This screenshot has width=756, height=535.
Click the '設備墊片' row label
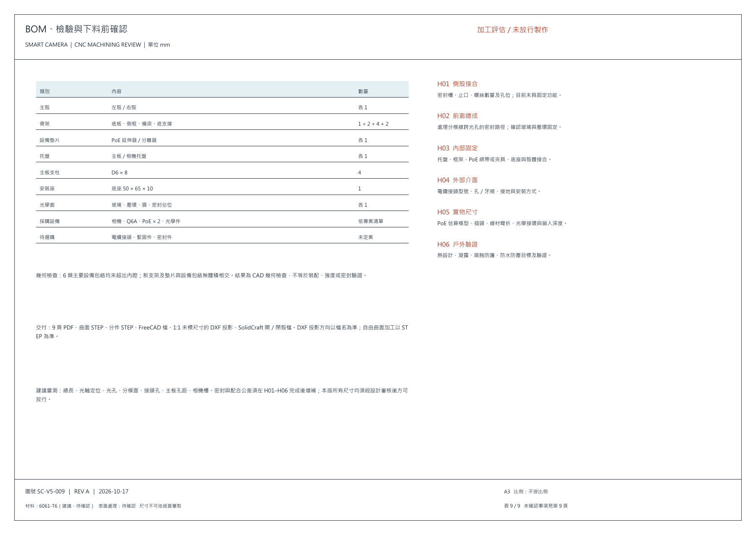(50, 140)
